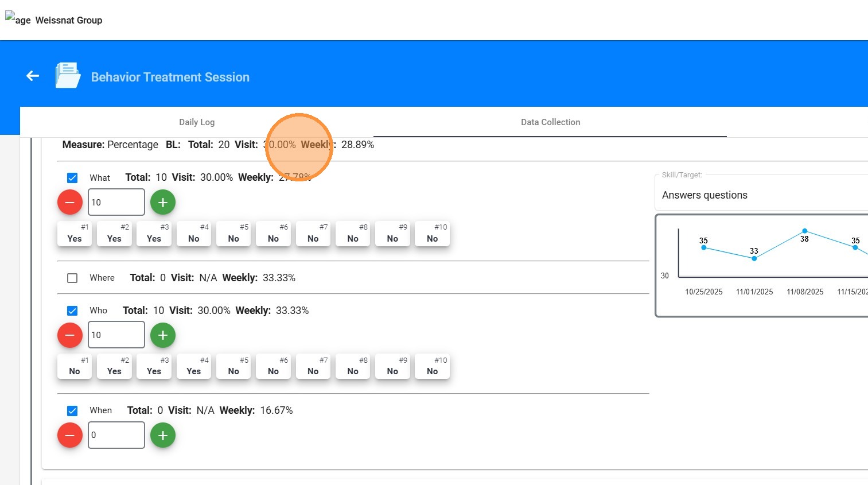
Task: Uncheck the Who checkbox
Action: 72,311
